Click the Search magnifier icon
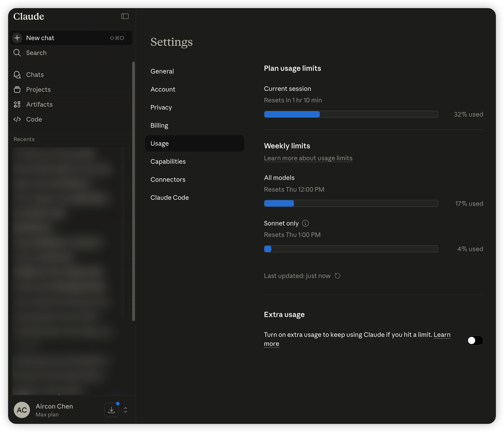504x432 pixels. (x=17, y=53)
